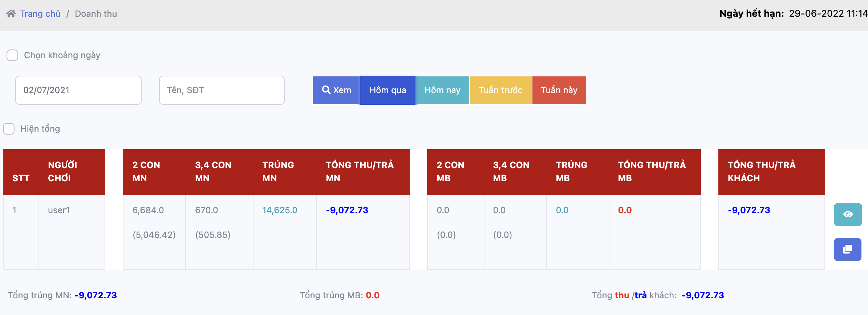The height and width of the screenshot is (315, 868).
Task: Click the date field 02/07/2021
Action: click(x=78, y=90)
